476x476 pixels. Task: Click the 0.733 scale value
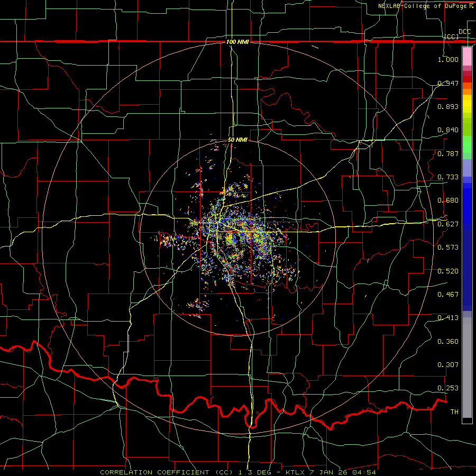(x=448, y=177)
